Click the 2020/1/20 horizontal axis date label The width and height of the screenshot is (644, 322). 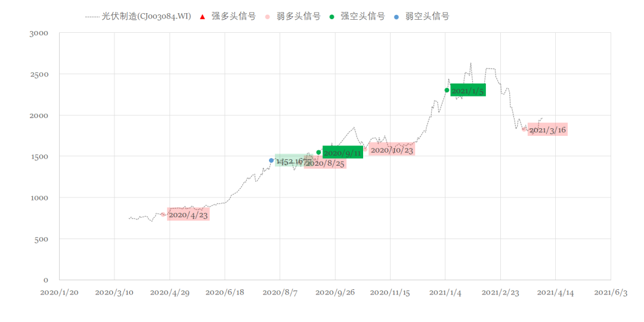click(x=59, y=292)
